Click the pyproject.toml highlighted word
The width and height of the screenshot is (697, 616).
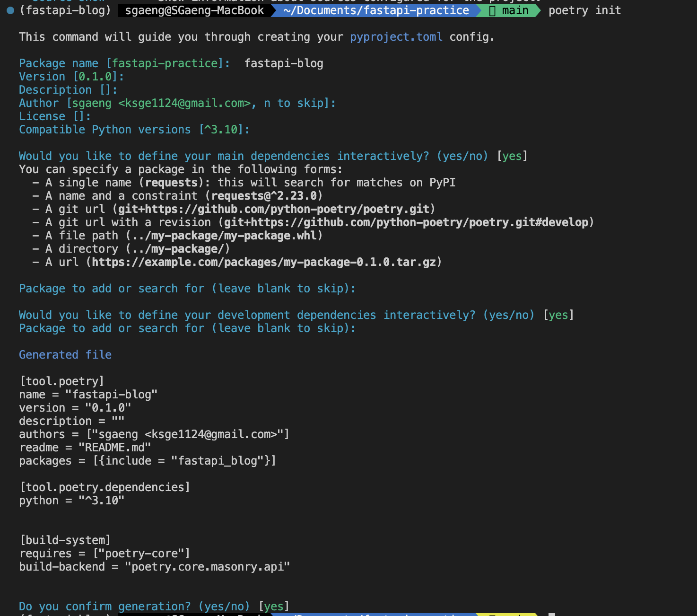(x=396, y=37)
